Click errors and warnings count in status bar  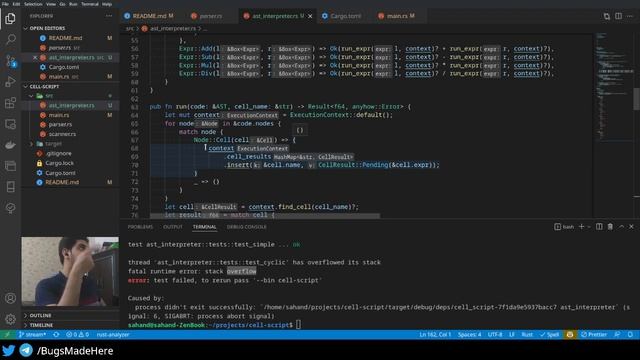[x=78, y=334]
